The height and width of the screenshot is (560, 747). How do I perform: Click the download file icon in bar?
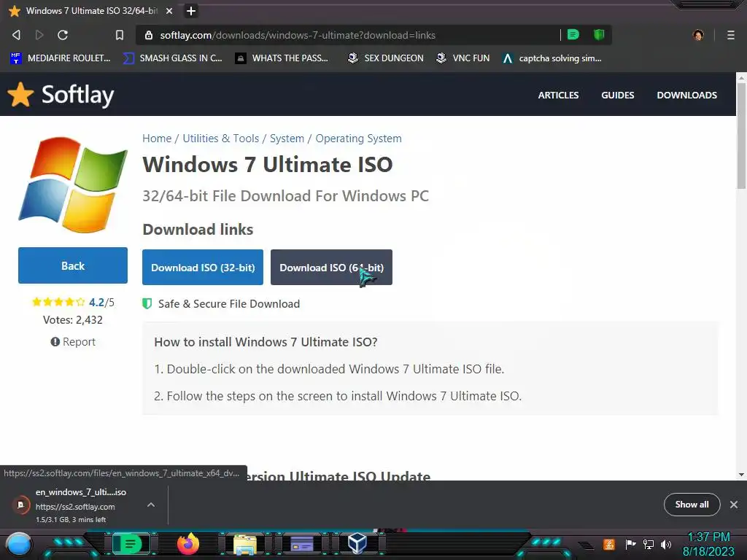[x=20, y=505]
